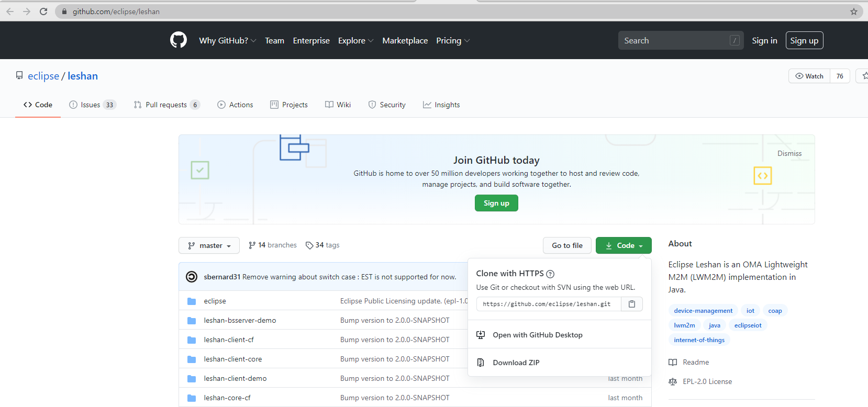Click the header Sign up button
The image size is (868, 407).
tap(804, 40)
